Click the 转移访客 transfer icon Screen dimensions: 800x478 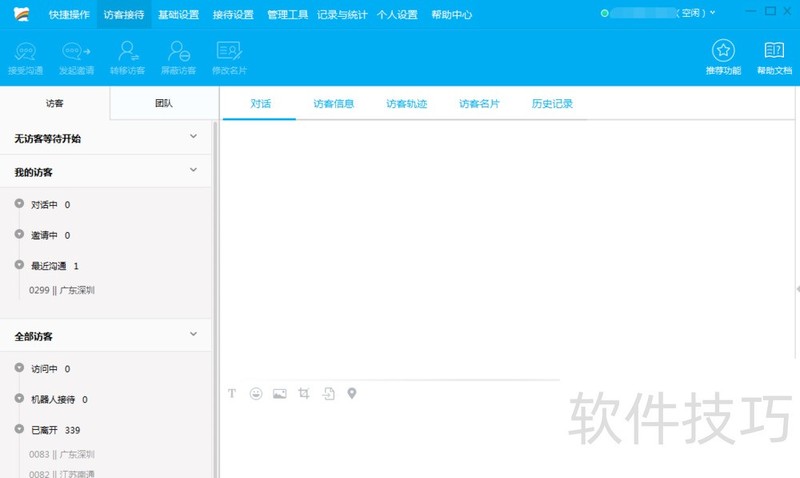(127, 52)
